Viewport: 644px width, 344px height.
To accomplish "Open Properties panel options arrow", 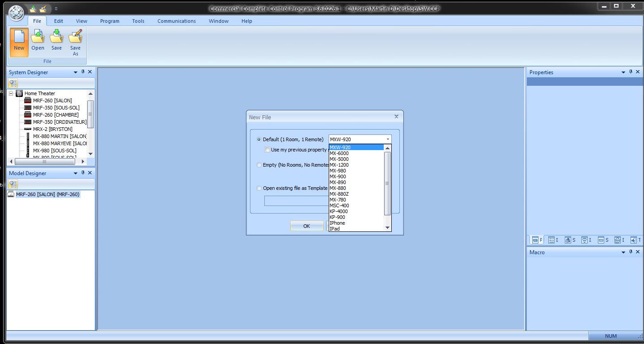I will tap(623, 72).
